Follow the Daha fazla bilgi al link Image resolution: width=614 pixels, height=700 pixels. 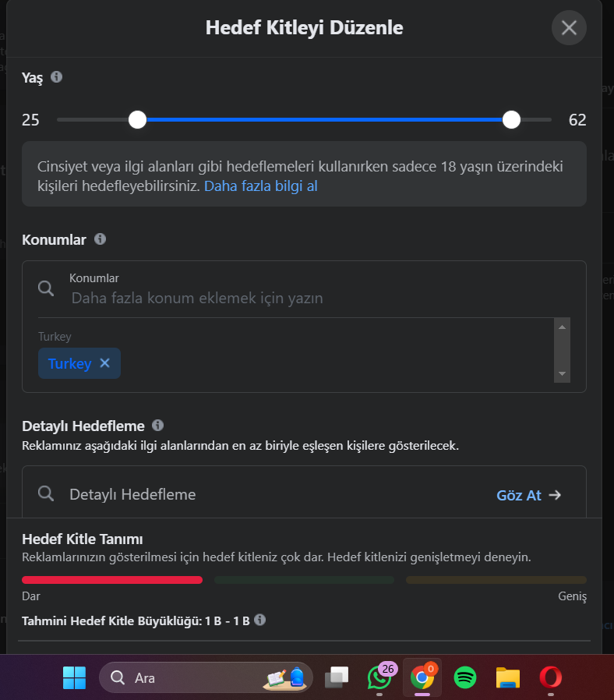coord(260,186)
